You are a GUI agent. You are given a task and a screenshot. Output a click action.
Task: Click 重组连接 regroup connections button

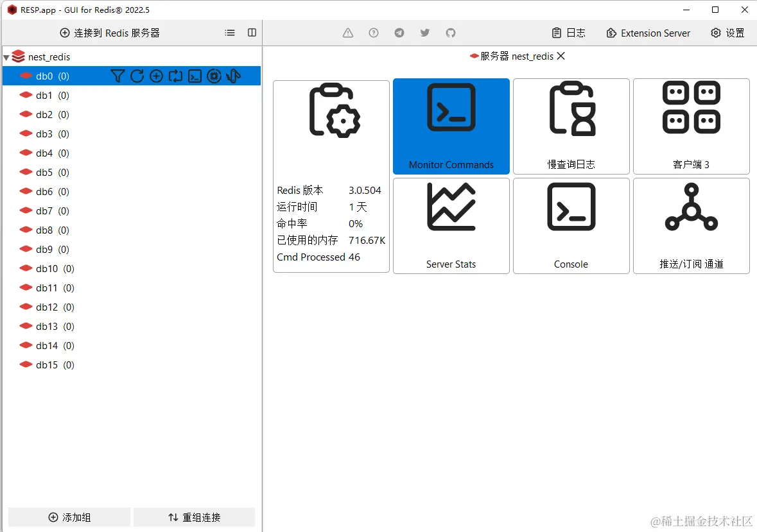pyautogui.click(x=194, y=517)
